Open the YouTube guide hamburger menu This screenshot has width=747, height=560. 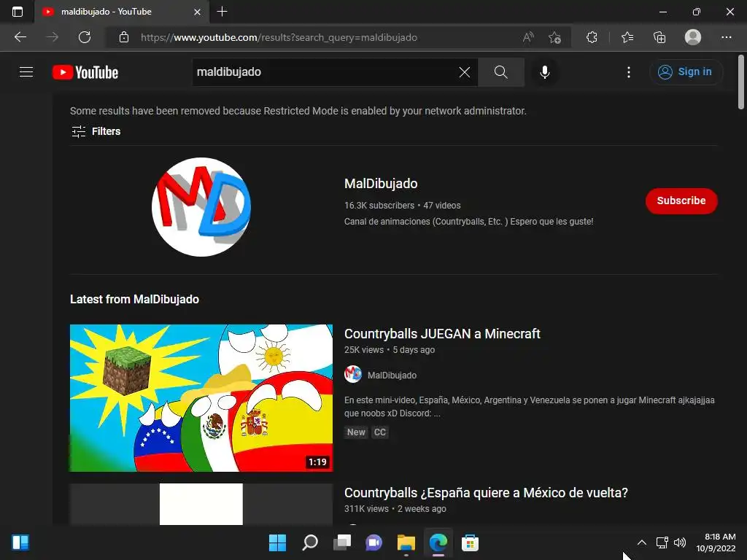pos(26,72)
